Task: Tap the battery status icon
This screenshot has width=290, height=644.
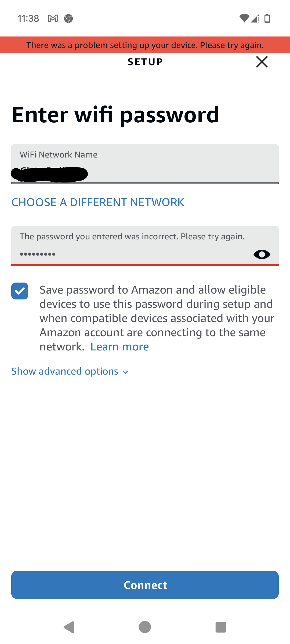Action: pyautogui.click(x=267, y=18)
